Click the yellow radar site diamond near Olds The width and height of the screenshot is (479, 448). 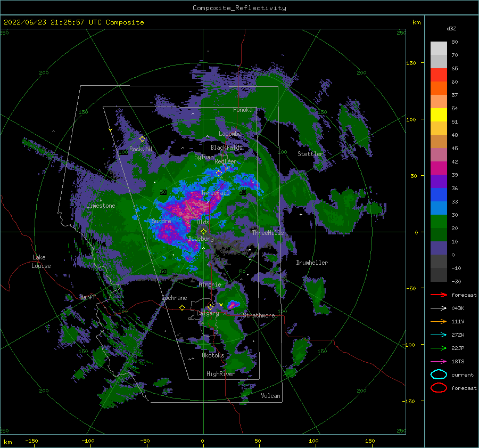[x=203, y=232]
